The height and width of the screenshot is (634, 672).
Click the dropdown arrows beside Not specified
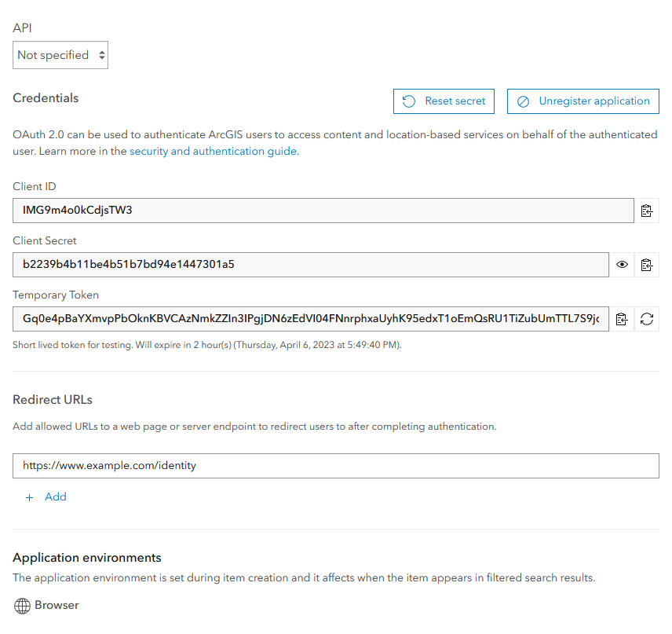(x=100, y=55)
